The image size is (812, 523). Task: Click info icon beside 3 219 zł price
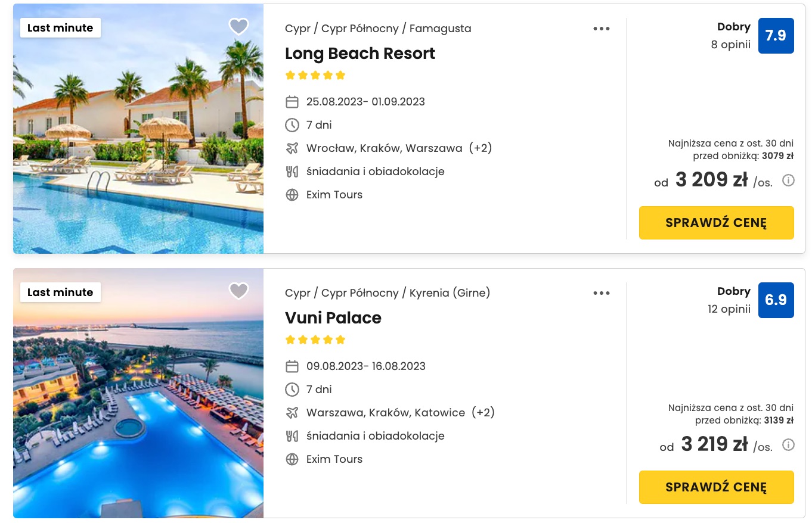click(788, 445)
